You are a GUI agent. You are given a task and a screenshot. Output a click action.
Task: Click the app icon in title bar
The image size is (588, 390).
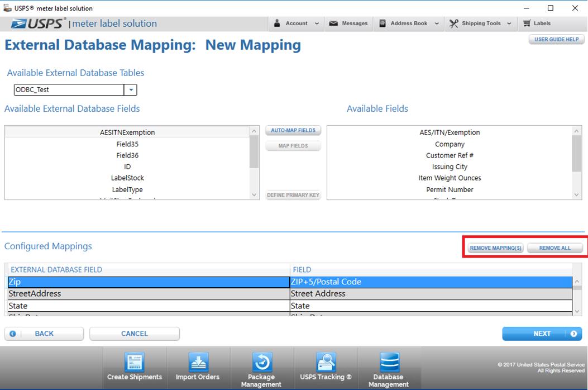pyautogui.click(x=7, y=8)
